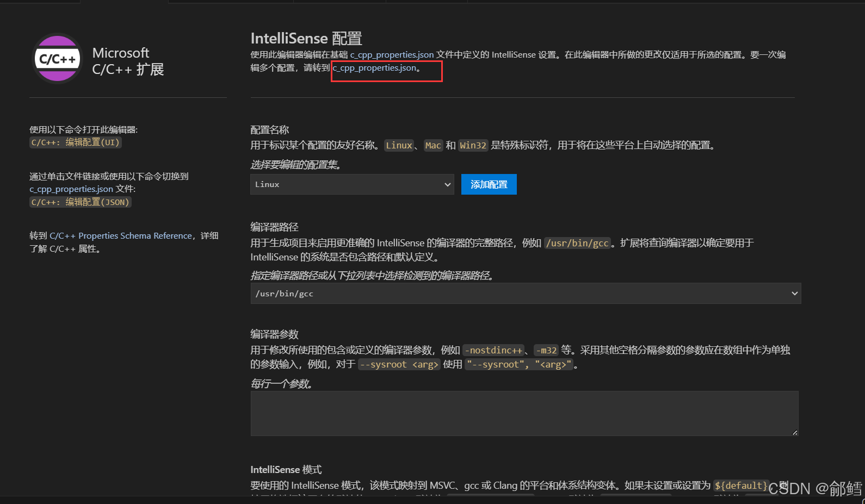This screenshot has height=504, width=865.
Task: Open c_cpp_properties.json link in left sidebar
Action: point(71,189)
